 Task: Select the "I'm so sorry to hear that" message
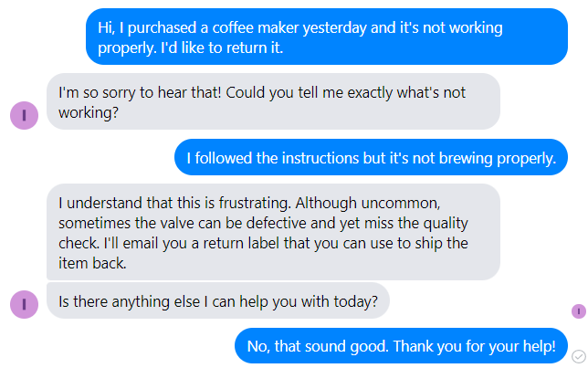click(x=272, y=101)
